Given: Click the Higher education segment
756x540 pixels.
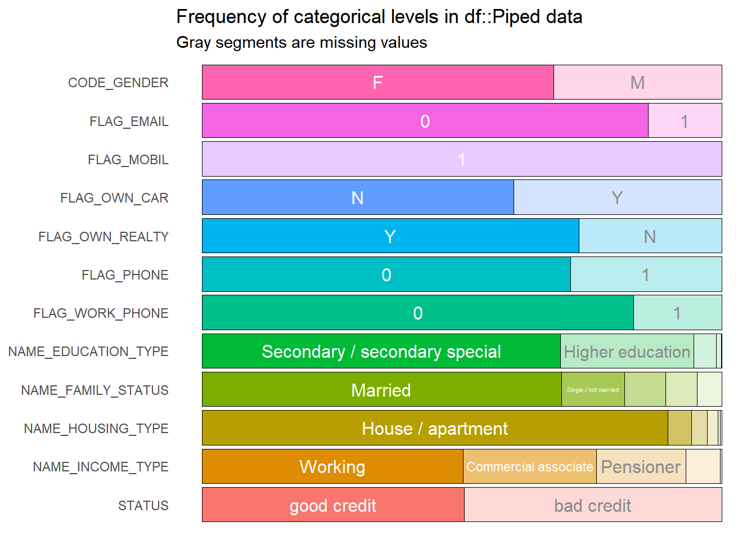Looking at the screenshot, I should (x=627, y=352).
